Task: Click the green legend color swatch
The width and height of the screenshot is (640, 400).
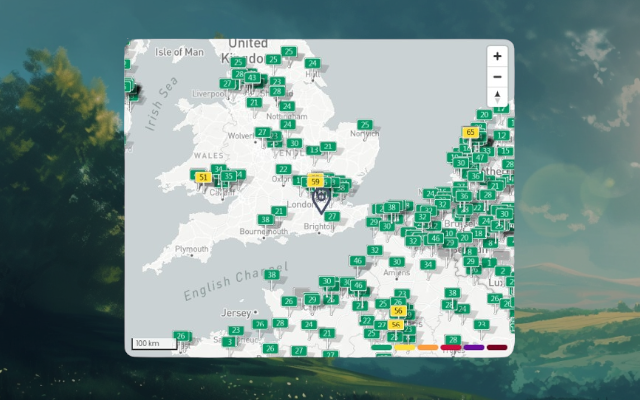Action: [382, 347]
